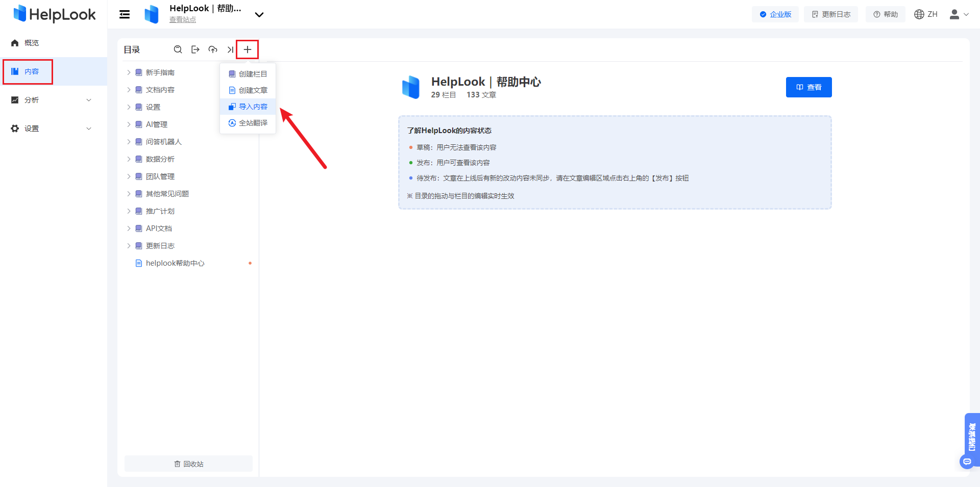Click the 团队管理 folder icon
The width and height of the screenshot is (980, 487).
138,176
